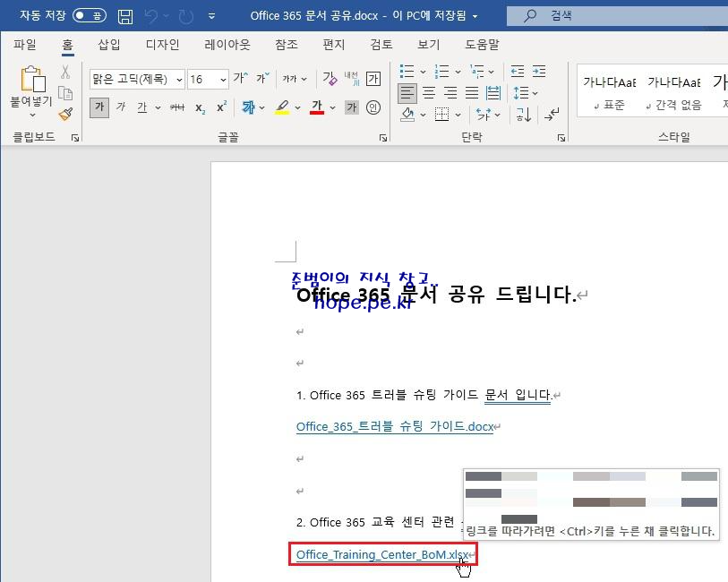The width and height of the screenshot is (728, 582).
Task: Open the Customize Quick Access Toolbar arrow
Action: (x=211, y=16)
